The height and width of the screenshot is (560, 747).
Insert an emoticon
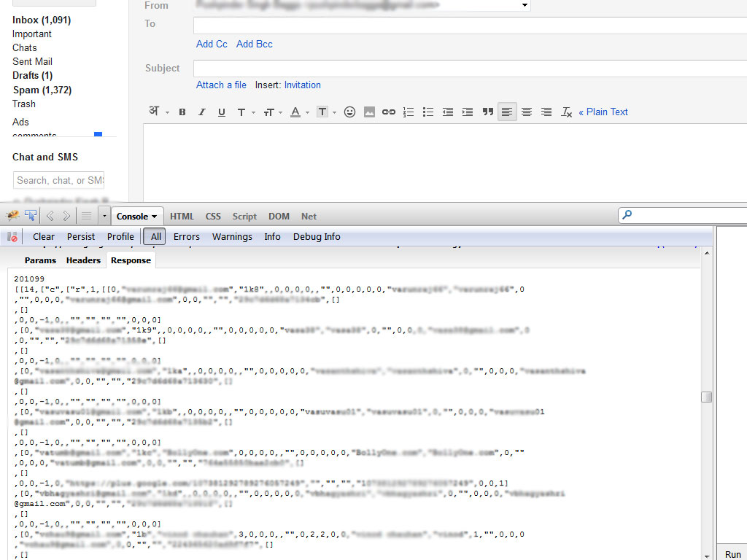[x=349, y=112]
